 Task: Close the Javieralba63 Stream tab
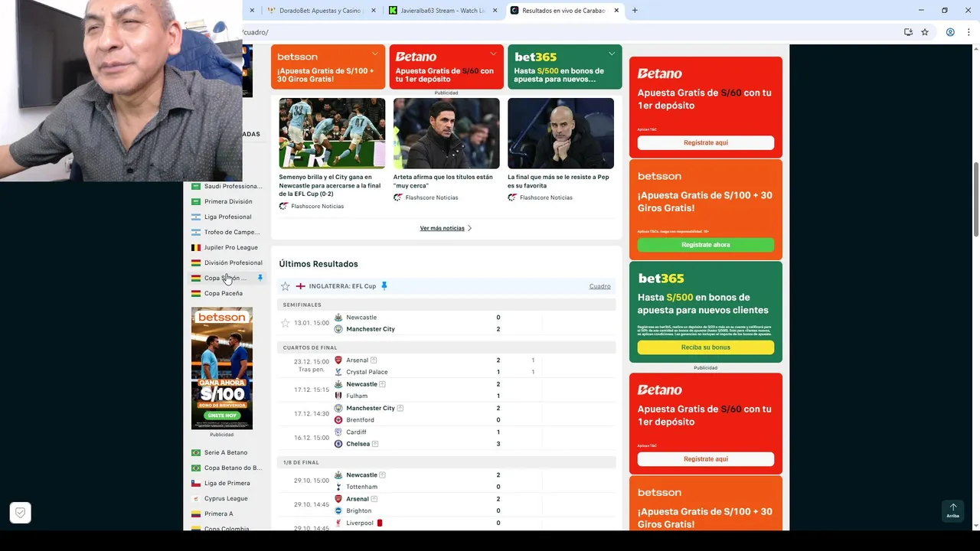tap(495, 11)
